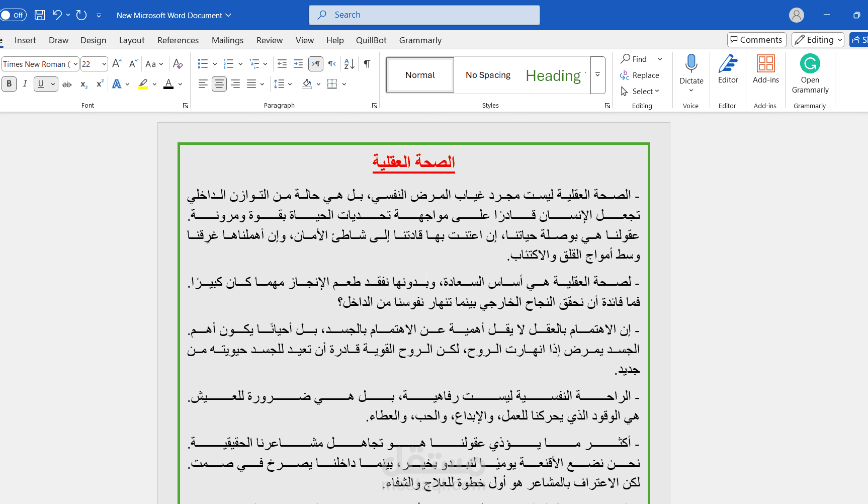
Task: Expand the bullets list dropdown
Action: point(215,64)
